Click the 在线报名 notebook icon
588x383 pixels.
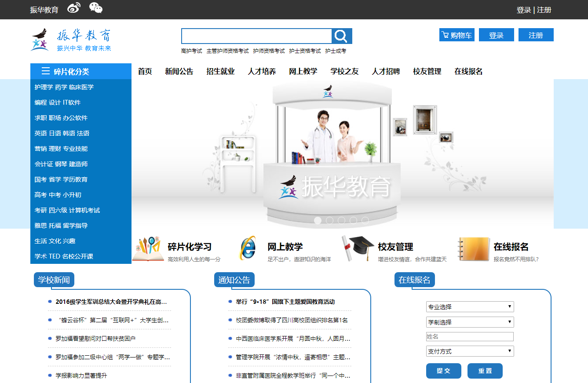pos(473,249)
